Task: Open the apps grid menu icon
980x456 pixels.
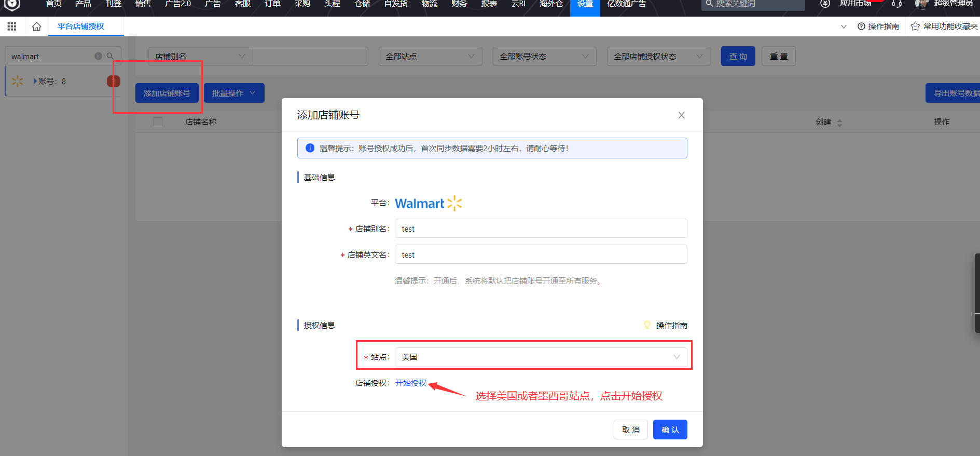Action: pos(12,26)
